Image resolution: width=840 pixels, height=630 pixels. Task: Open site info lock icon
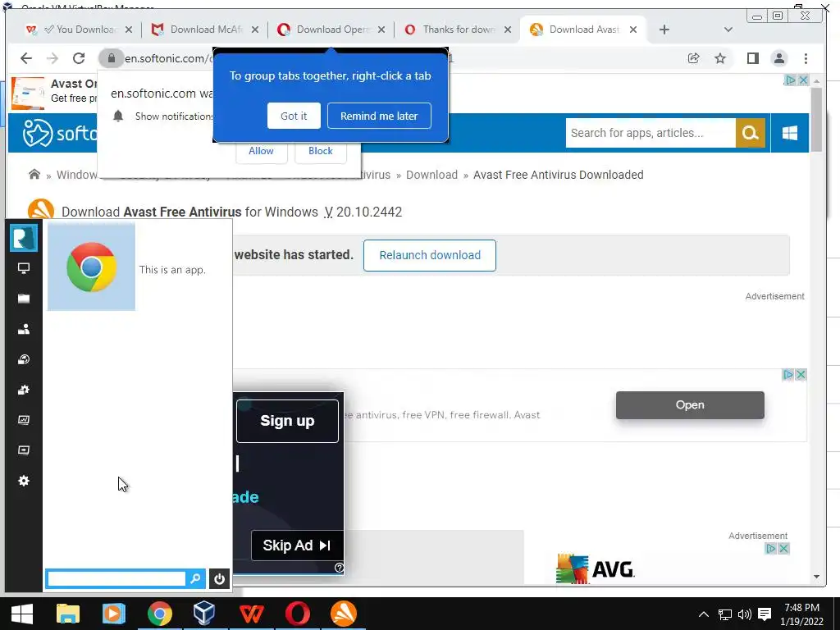[112, 58]
